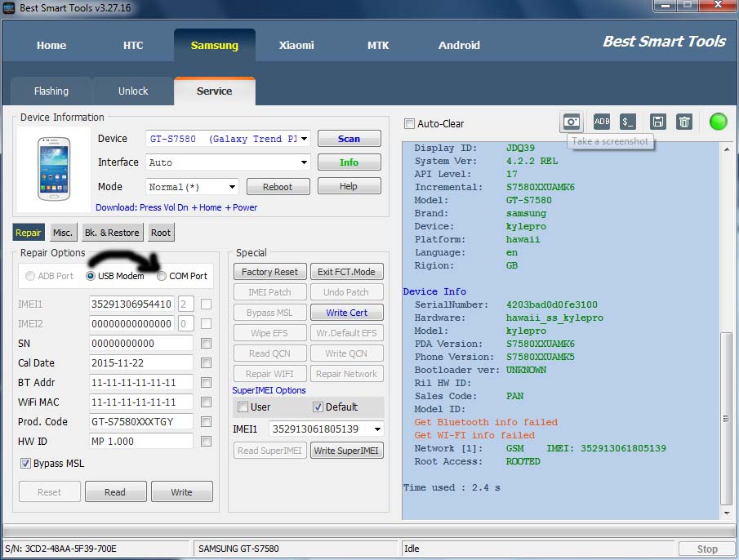Click the Cal Date input field
Viewport: 739px width, 560px height.
point(141,363)
